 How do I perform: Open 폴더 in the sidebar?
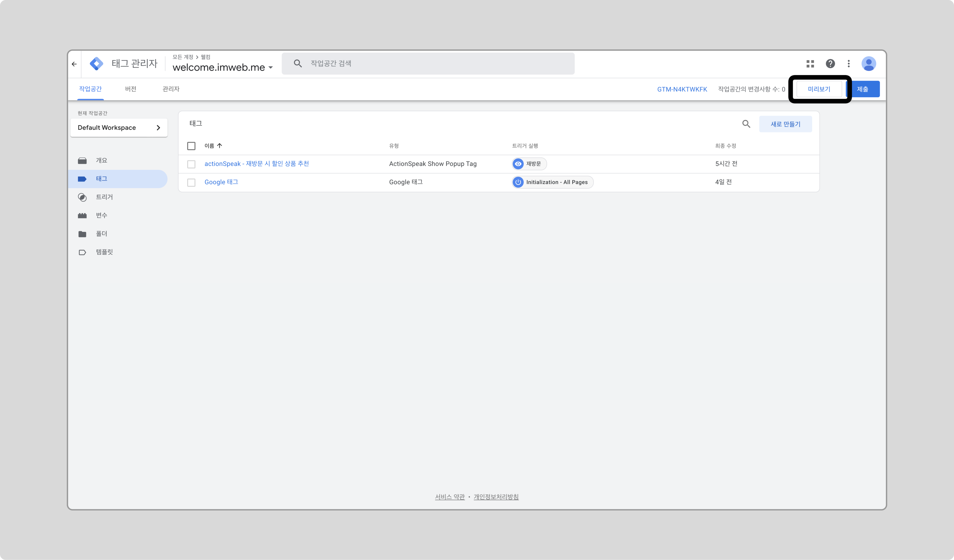[102, 234]
